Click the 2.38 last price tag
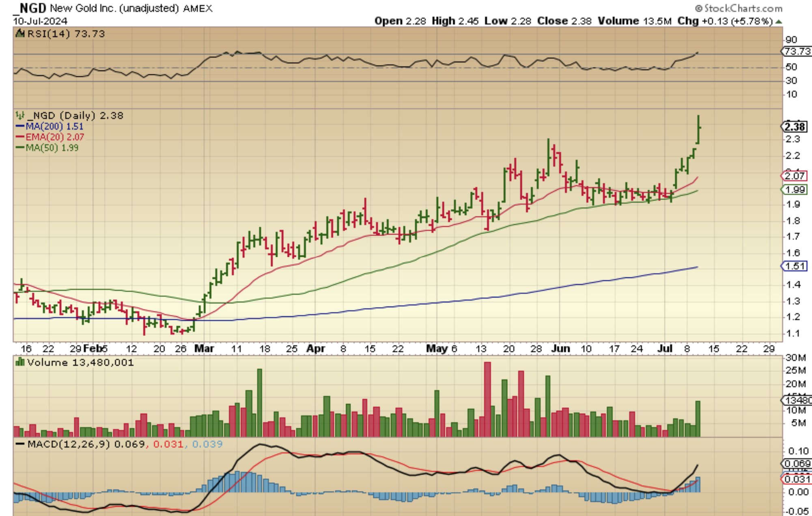 pyautogui.click(x=795, y=127)
